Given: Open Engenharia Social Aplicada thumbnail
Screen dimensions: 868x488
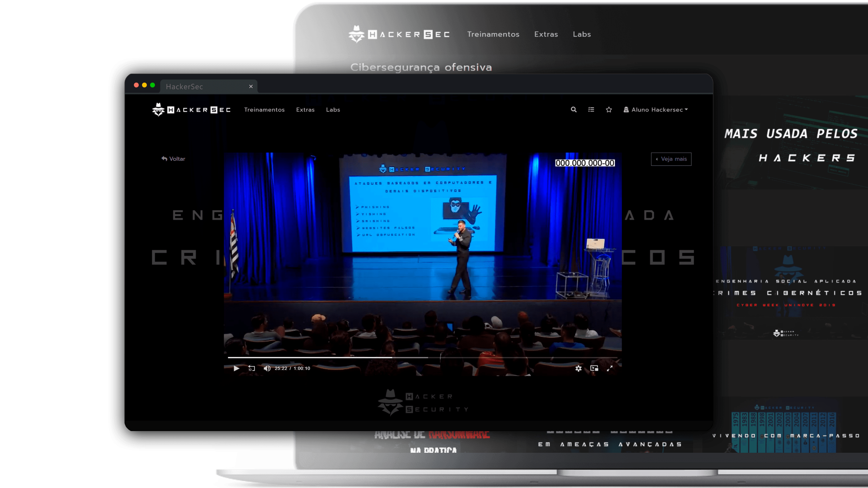Looking at the screenshot, I should 789,292.
